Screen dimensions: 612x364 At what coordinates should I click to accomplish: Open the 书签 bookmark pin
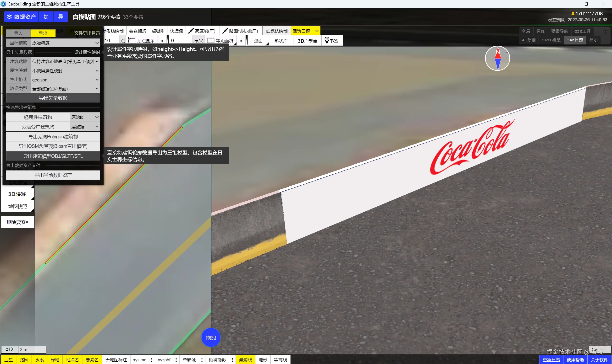point(327,40)
